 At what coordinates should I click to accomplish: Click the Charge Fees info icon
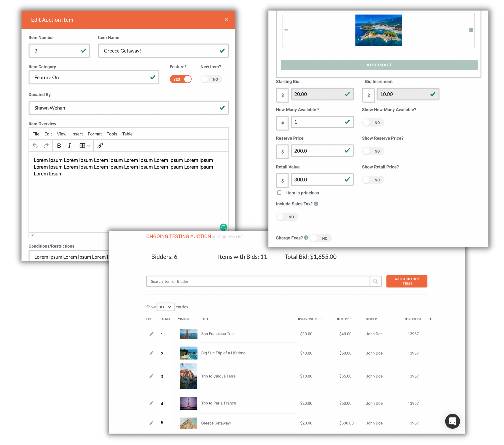(x=306, y=238)
